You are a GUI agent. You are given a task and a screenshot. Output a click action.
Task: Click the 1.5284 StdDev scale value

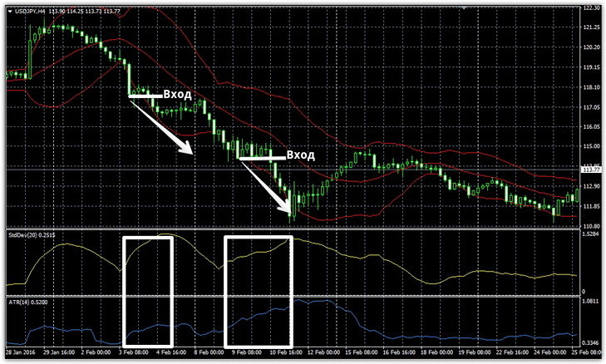point(591,235)
